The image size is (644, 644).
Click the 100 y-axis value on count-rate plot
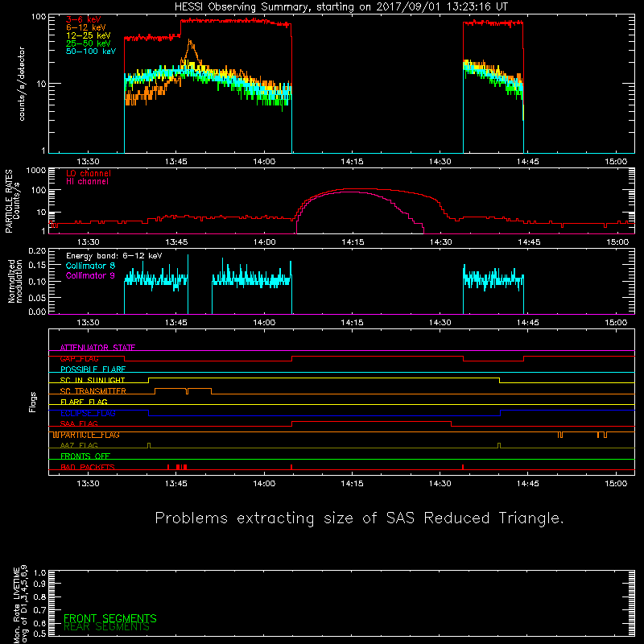[x=39, y=17]
